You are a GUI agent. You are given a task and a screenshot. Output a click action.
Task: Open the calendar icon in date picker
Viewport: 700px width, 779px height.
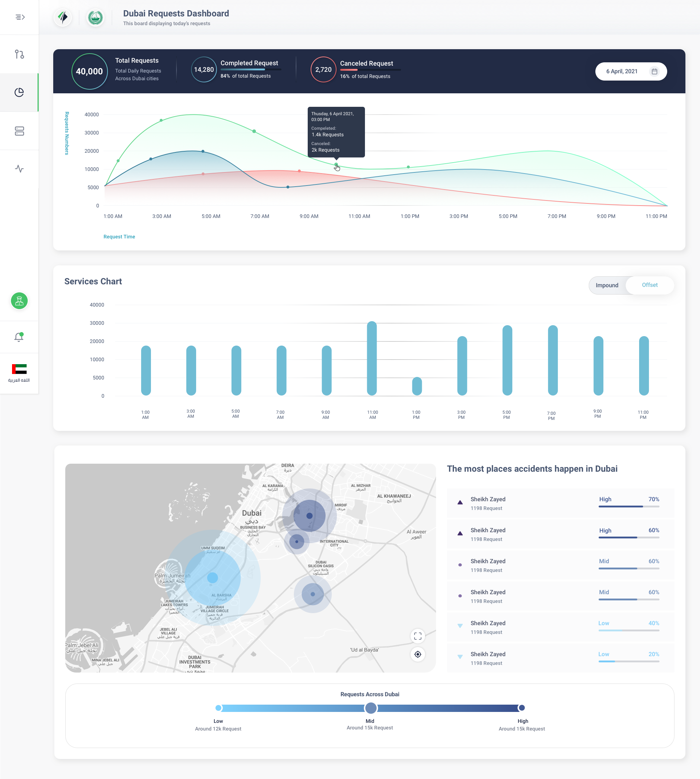coord(654,71)
